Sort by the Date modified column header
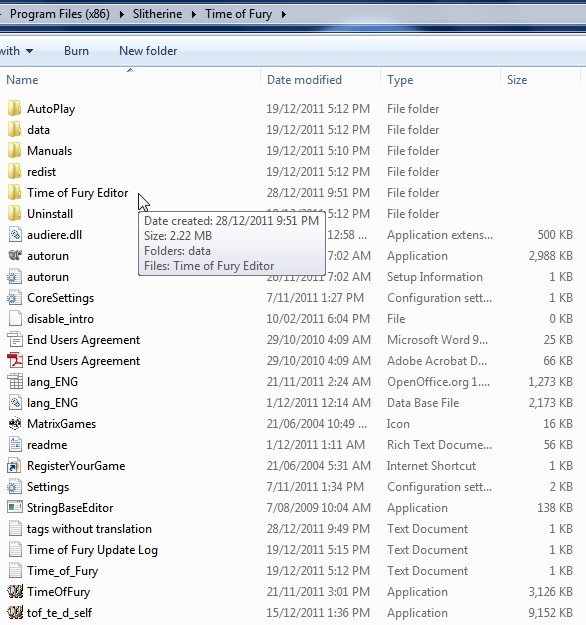Viewport: 586px width, 625px height. click(x=304, y=80)
